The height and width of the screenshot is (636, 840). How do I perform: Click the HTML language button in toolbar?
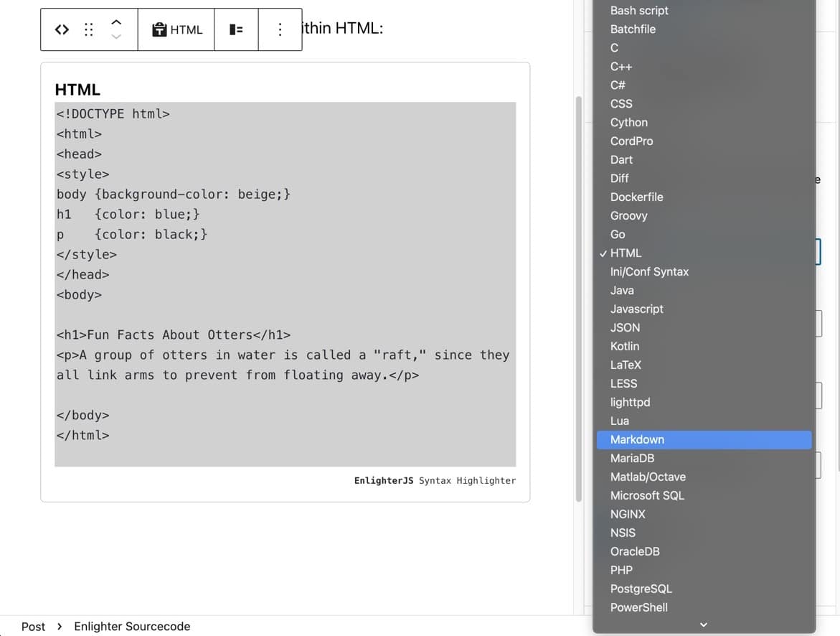pyautogui.click(x=176, y=29)
